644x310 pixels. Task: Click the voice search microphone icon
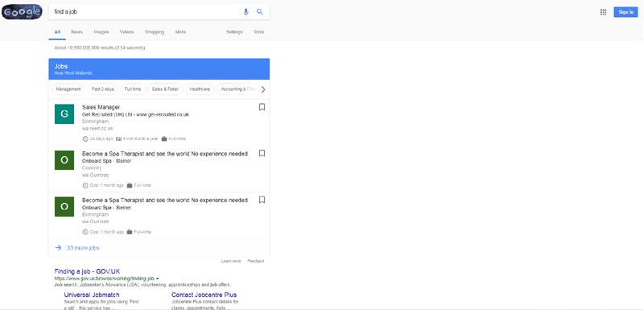point(246,12)
